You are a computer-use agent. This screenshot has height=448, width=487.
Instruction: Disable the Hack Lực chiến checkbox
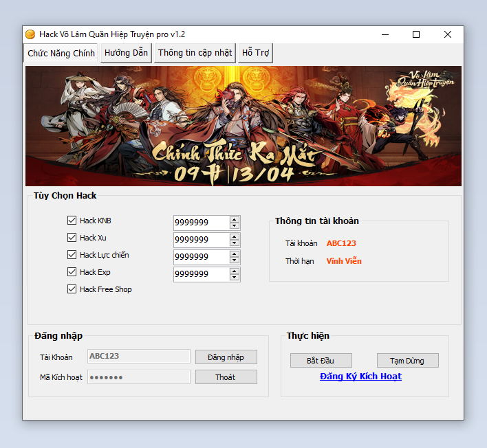pyautogui.click(x=72, y=255)
